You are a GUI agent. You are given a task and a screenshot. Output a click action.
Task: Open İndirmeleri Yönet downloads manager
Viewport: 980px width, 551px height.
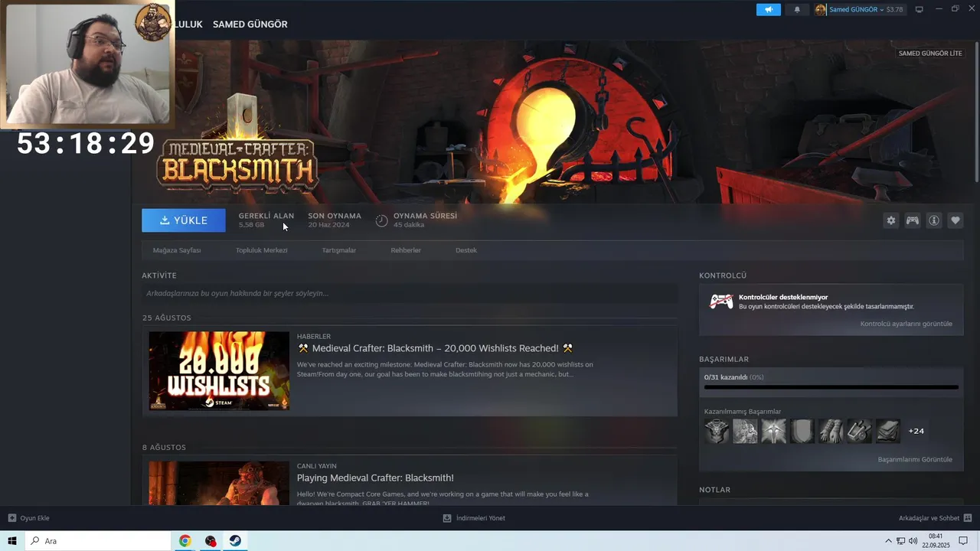[x=474, y=518]
